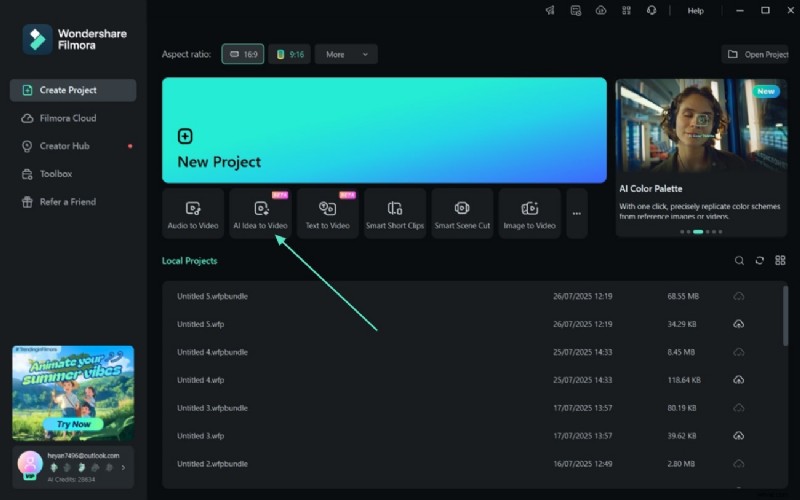Start the Smart Scene Cut tool
Image resolution: width=800 pixels, height=500 pixels.
point(462,213)
